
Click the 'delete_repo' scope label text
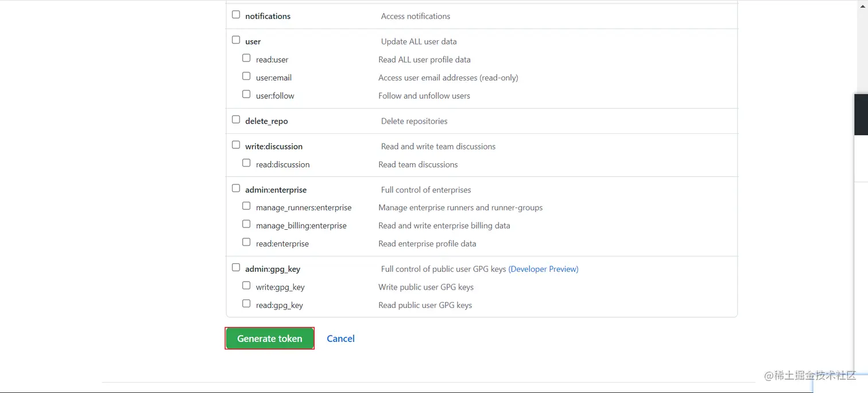266,121
